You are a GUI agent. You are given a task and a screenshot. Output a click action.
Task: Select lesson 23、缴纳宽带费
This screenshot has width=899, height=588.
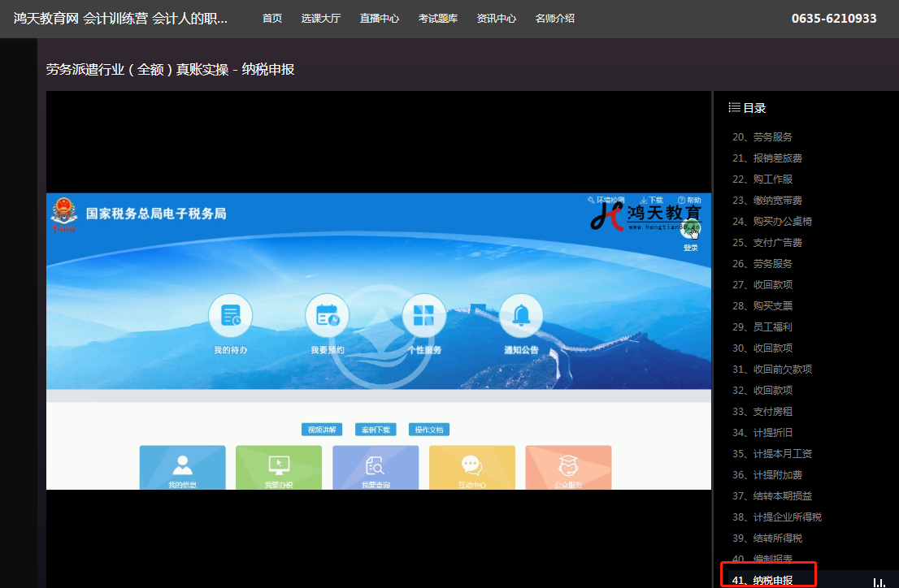pos(767,201)
